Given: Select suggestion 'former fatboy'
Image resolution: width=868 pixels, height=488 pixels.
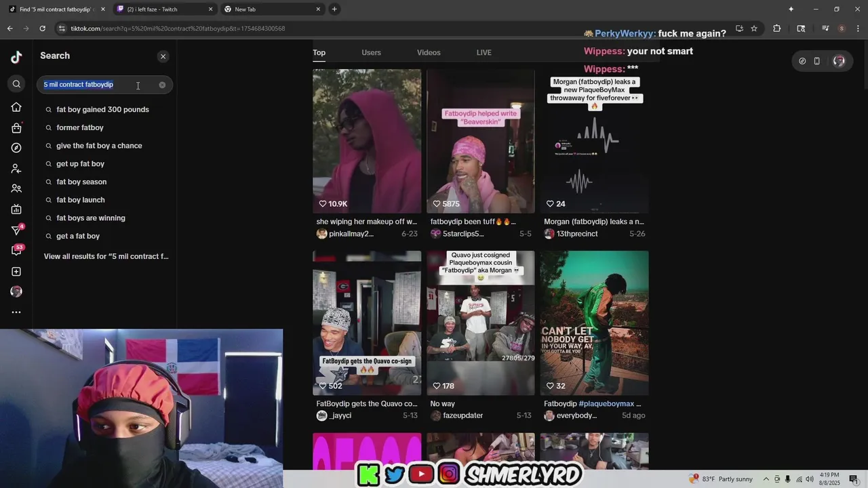Looking at the screenshot, I should (x=80, y=127).
